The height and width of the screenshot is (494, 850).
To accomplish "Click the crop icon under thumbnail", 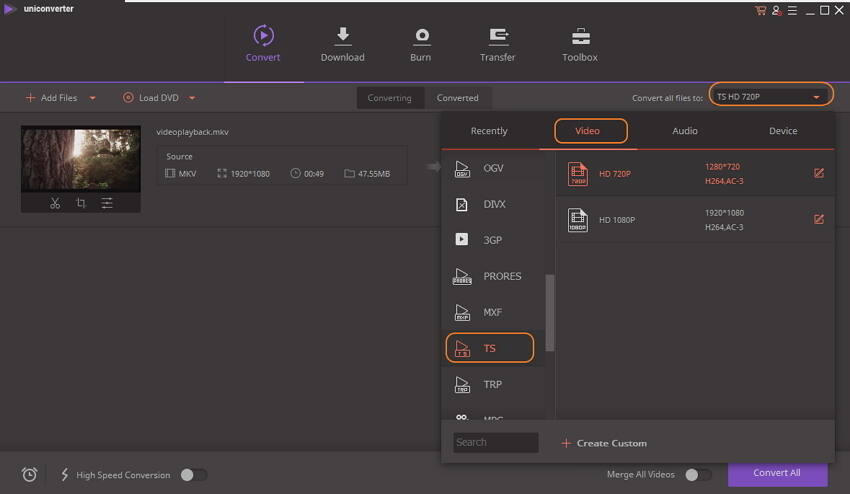I will [81, 203].
